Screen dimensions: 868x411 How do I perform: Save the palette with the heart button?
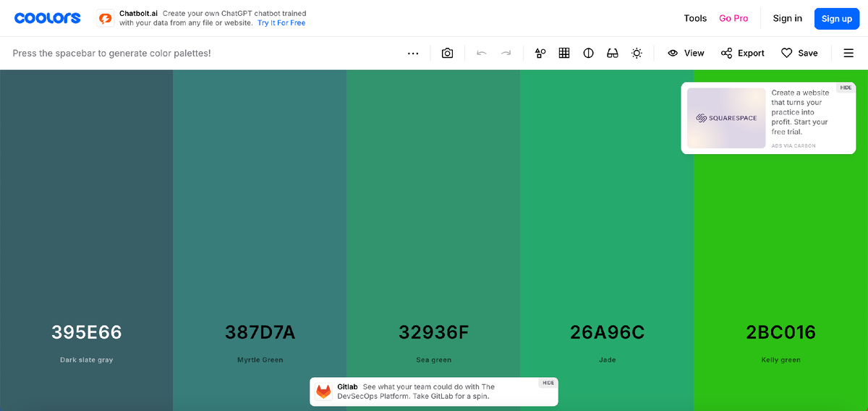coord(799,53)
